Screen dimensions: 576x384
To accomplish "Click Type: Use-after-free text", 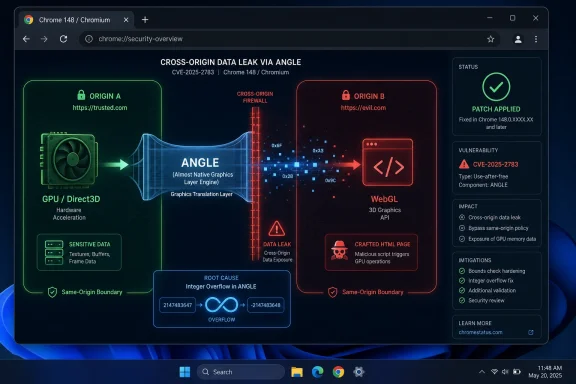I will tap(483, 176).
